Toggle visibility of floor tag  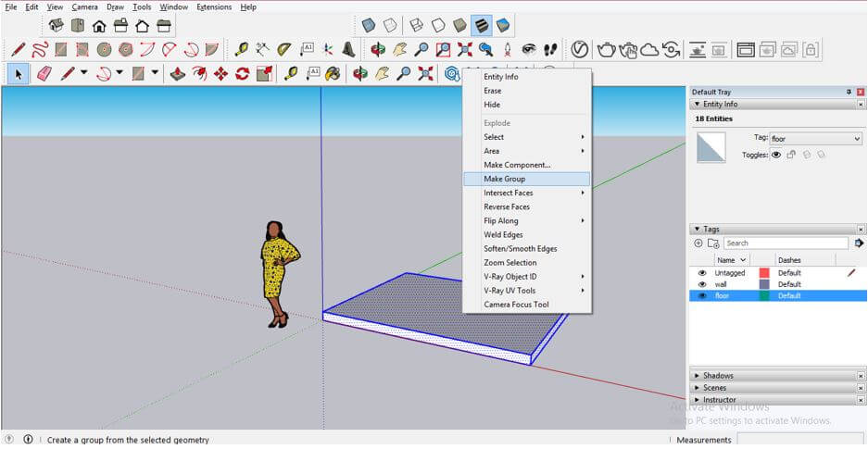click(x=702, y=296)
